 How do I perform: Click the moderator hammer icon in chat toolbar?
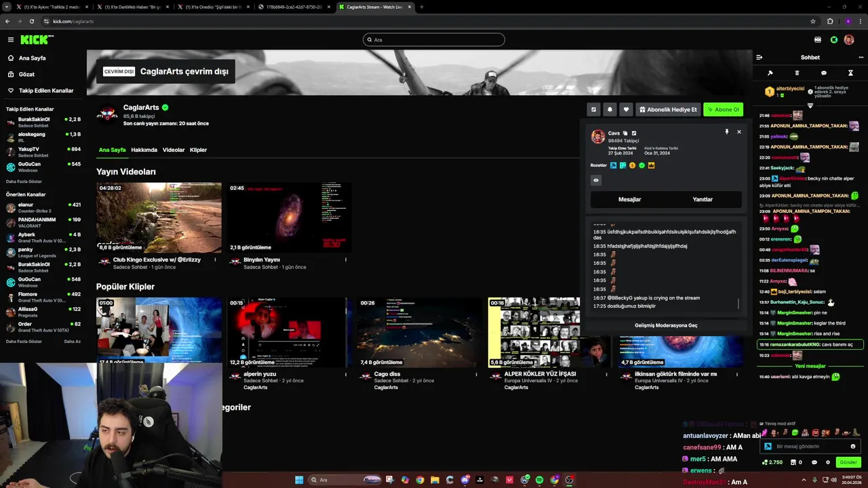click(x=770, y=73)
